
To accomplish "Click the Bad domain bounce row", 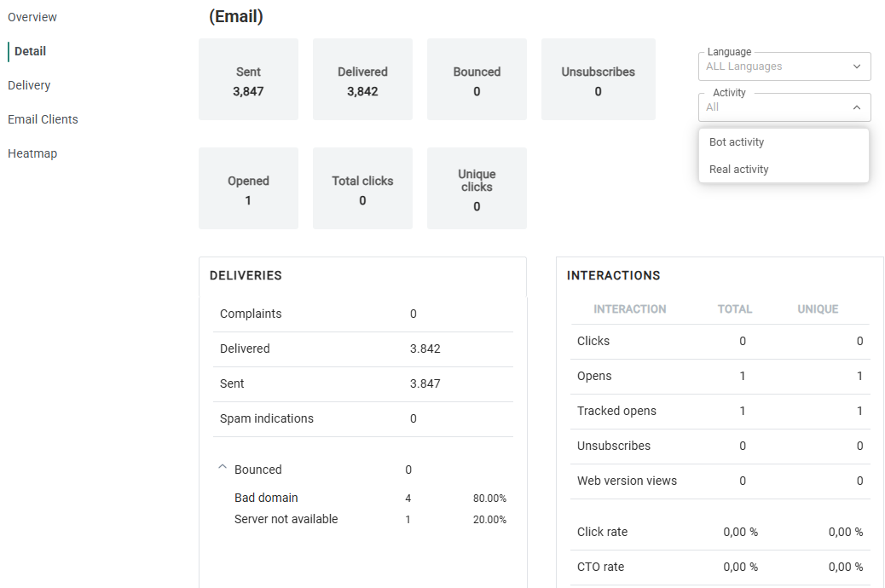I will [266, 498].
